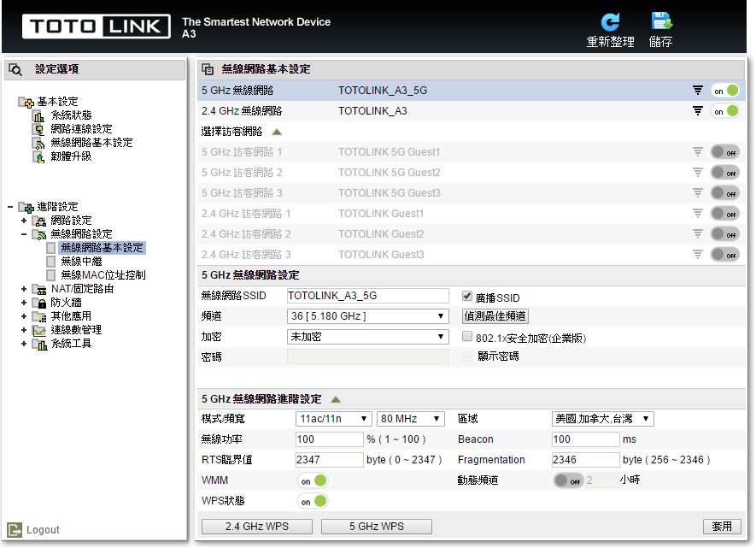The image size is (756, 548).
Task: Click the 5 GHz WPS button
Action: tap(377, 527)
